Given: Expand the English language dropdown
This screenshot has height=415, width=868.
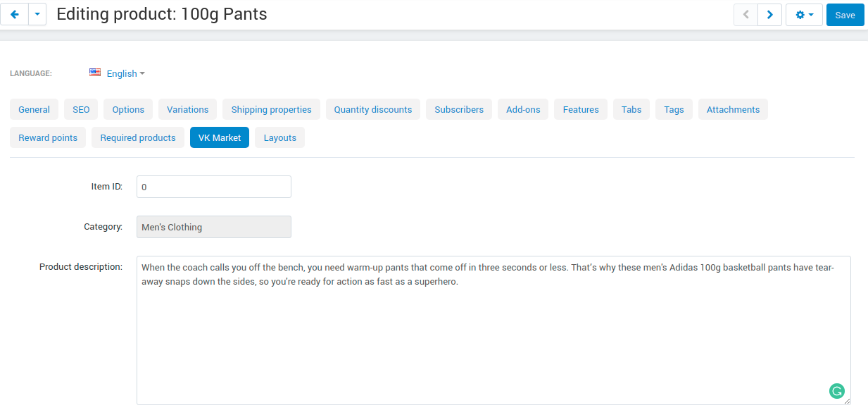Looking at the screenshot, I should pyautogui.click(x=125, y=73).
